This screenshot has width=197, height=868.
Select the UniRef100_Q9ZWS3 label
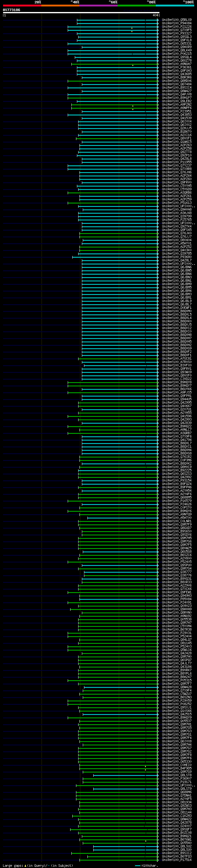[176, 806]
